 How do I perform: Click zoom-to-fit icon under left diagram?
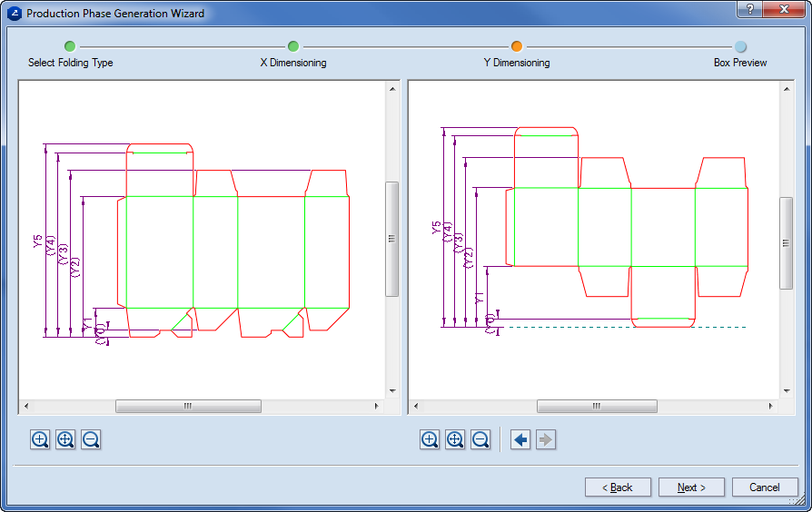pos(65,440)
